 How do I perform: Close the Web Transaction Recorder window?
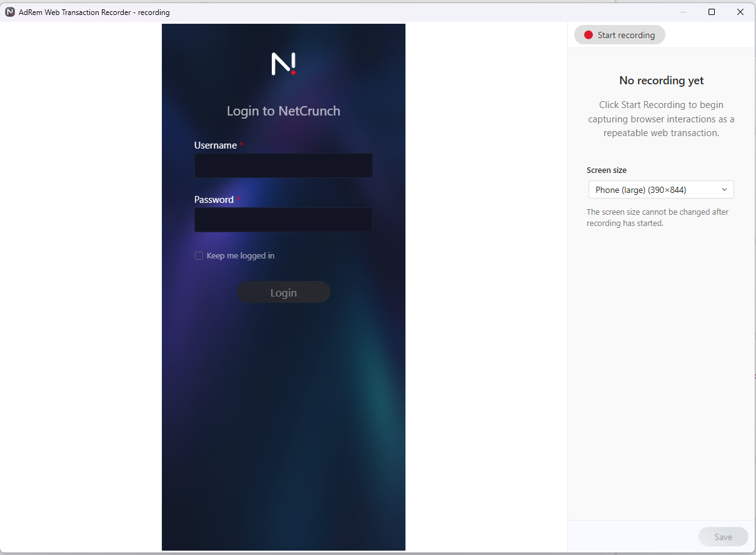coord(740,12)
